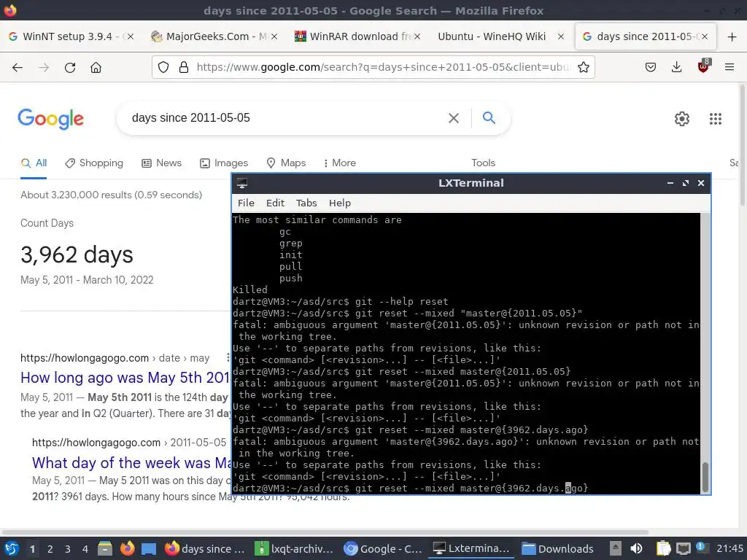
Task: Close the MajorGeeks.Com tab
Action: [274, 36]
